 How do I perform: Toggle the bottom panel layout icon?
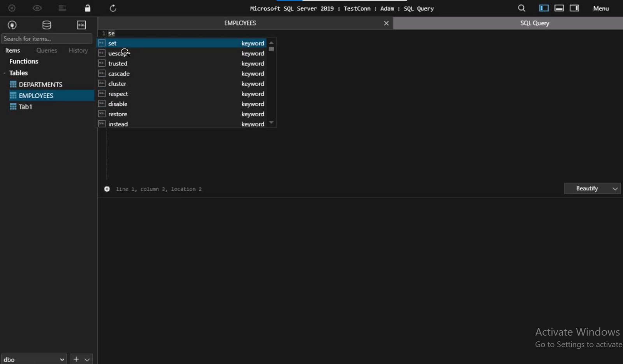click(x=559, y=8)
